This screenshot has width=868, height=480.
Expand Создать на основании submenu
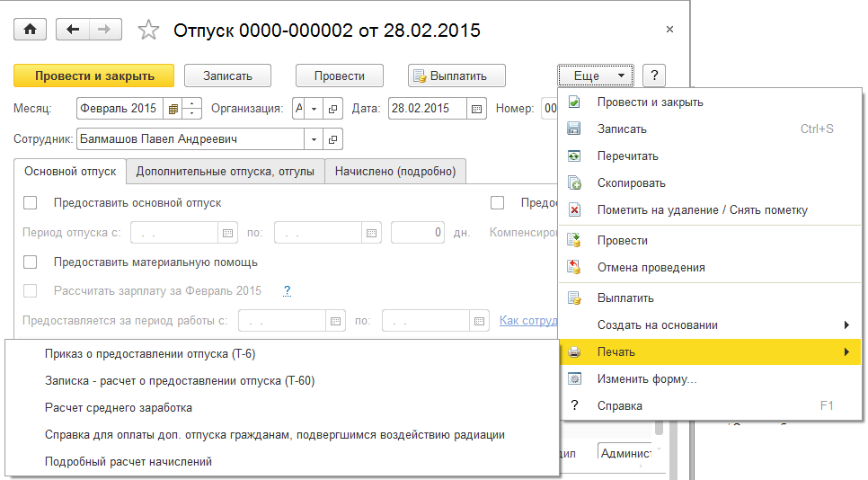(x=710, y=325)
